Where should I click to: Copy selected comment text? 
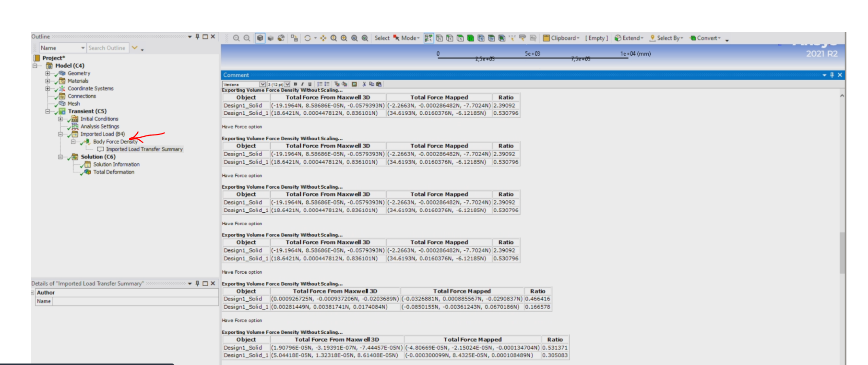pos(371,84)
